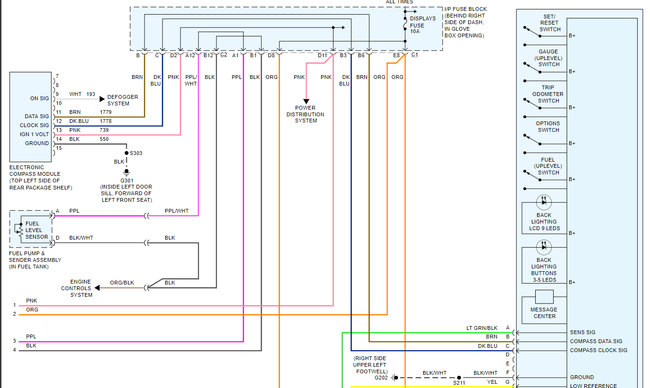650x388 pixels.
Task: Click fuse block terminal 'B6'
Action: 361,56
